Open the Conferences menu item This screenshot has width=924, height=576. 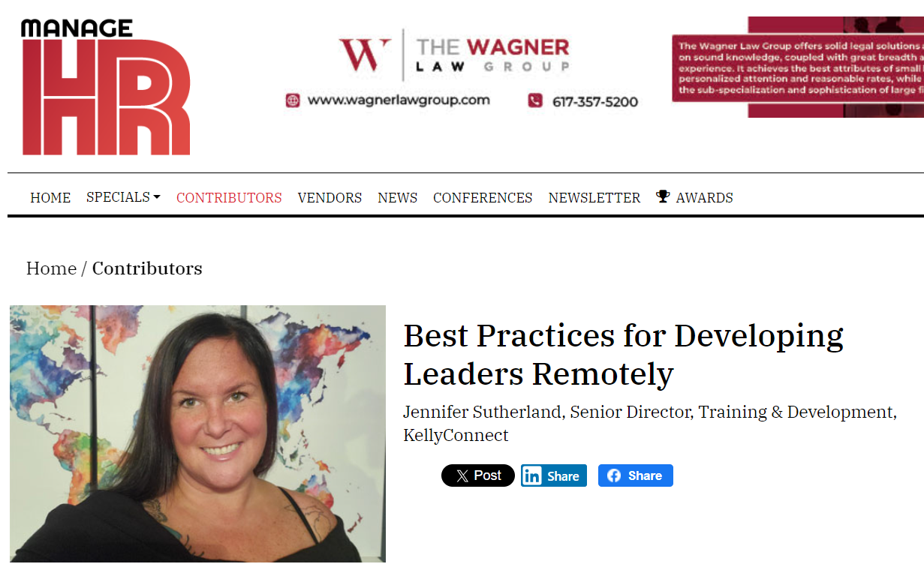[483, 198]
